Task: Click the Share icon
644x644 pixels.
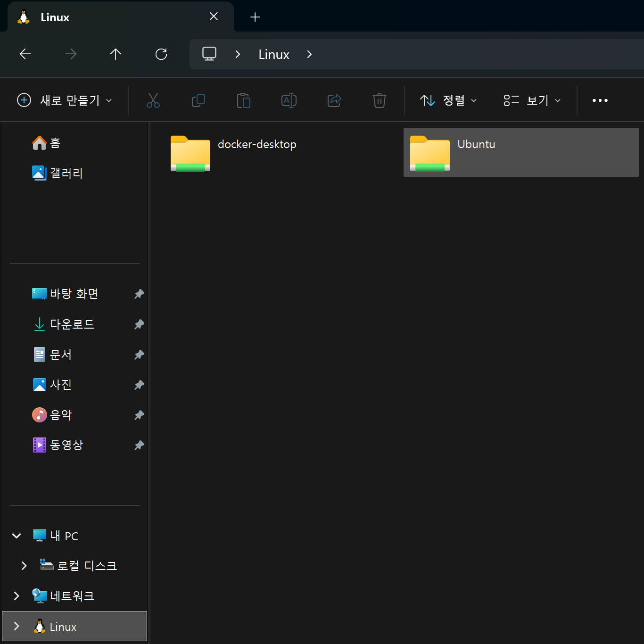Action: click(334, 100)
